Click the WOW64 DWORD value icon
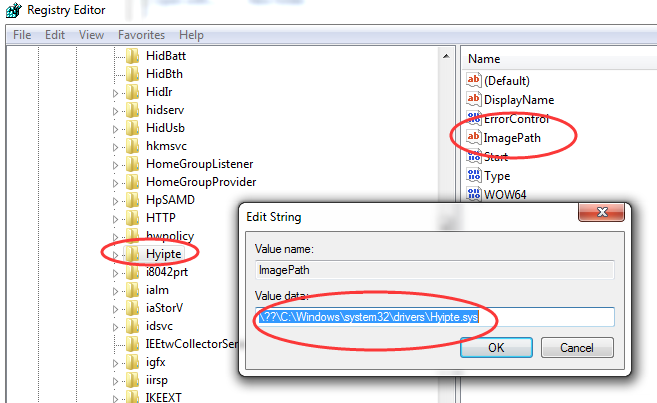657x403 pixels. pyautogui.click(x=474, y=194)
